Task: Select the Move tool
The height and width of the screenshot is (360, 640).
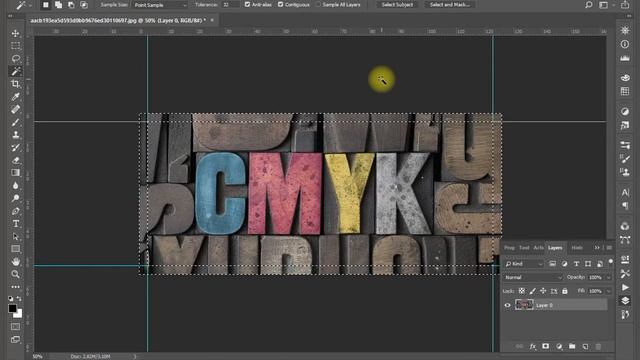Action: [16, 33]
